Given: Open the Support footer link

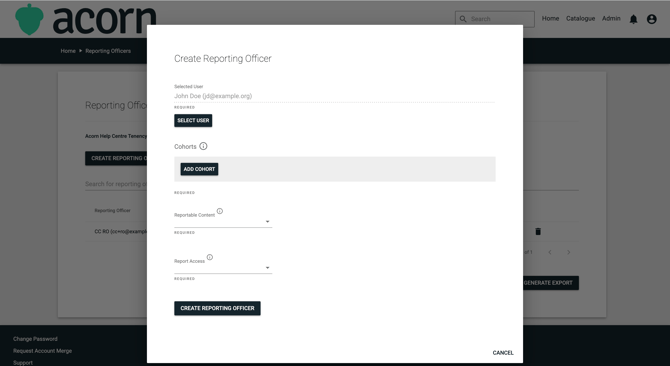Looking at the screenshot, I should (x=23, y=363).
